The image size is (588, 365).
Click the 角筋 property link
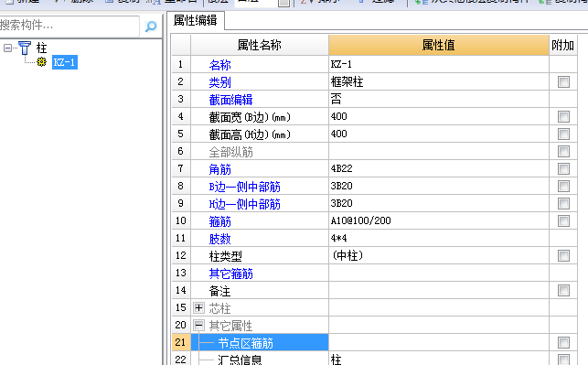coord(220,169)
